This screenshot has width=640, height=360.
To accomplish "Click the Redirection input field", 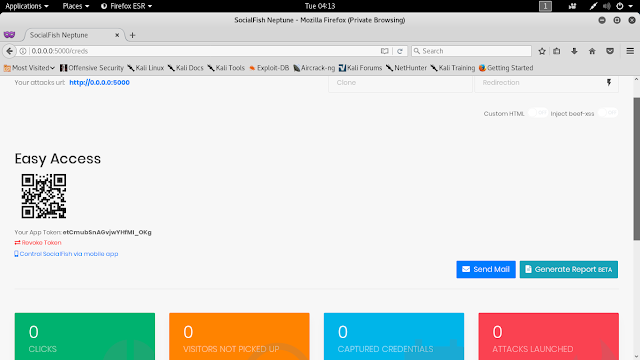I will pyautogui.click(x=546, y=83).
